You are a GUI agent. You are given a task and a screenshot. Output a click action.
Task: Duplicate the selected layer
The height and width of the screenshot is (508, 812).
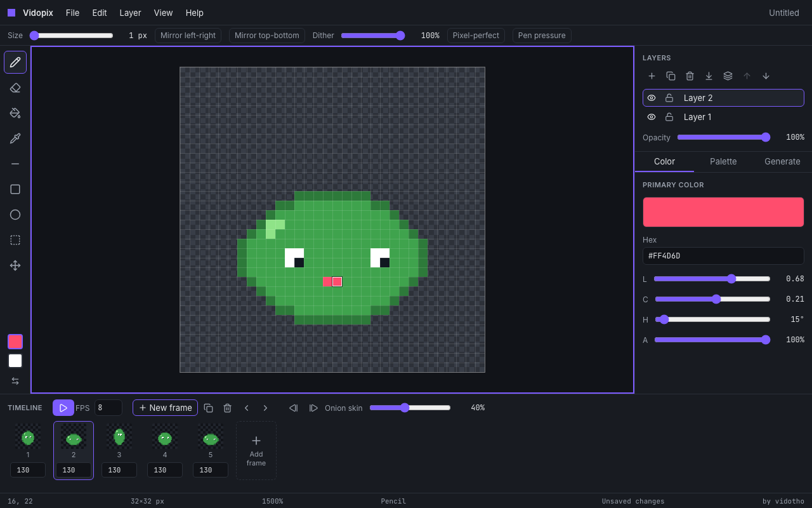coord(671,76)
